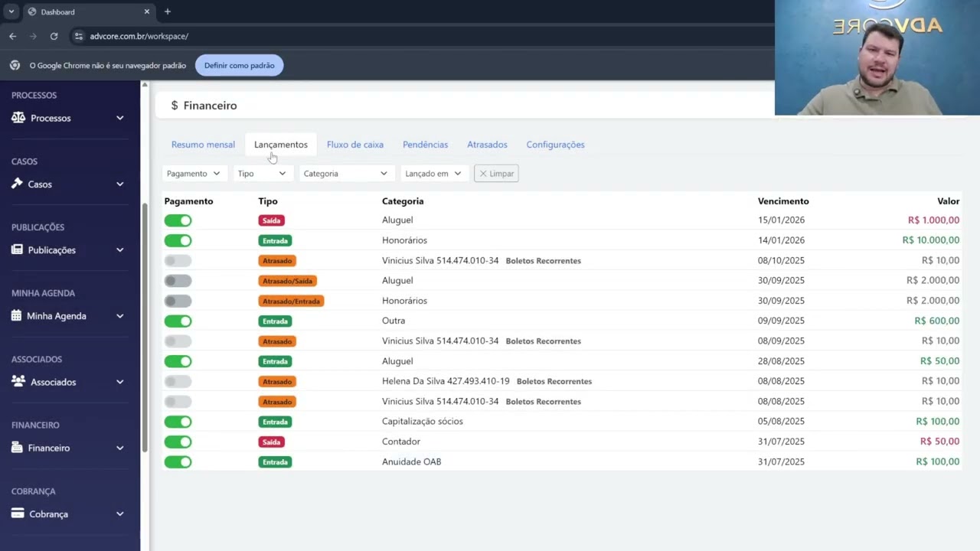Click the Categoria column header
980x551 pixels.
(403, 201)
